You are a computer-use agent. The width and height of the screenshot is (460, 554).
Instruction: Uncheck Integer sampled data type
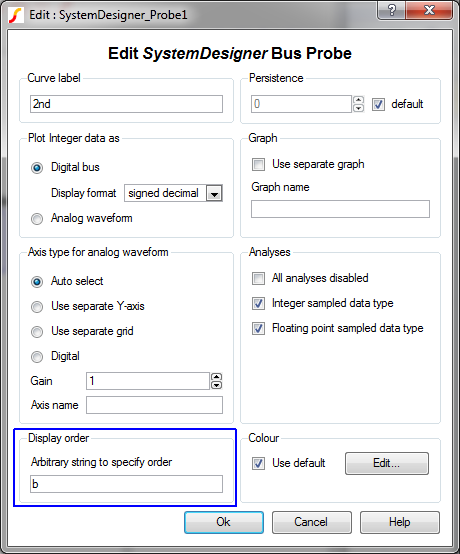coord(258,303)
